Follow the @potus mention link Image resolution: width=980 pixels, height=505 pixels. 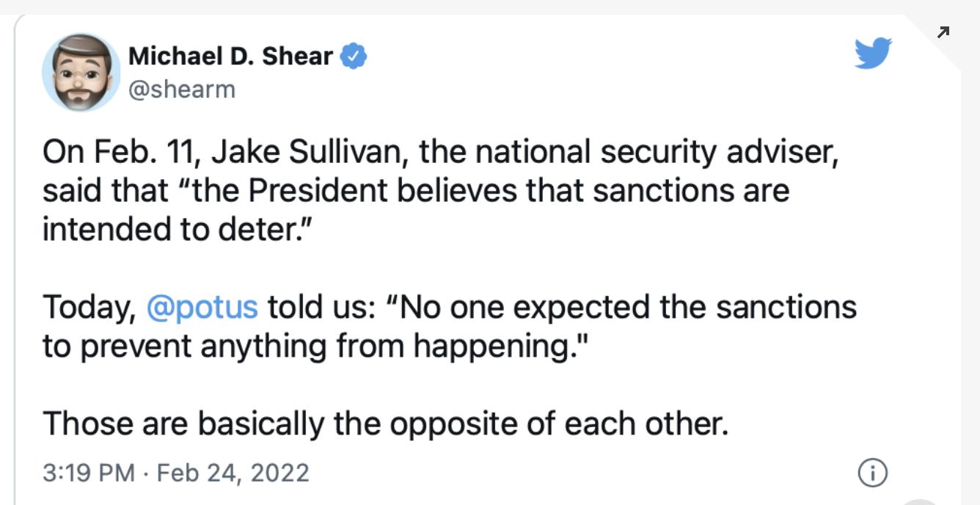click(202, 307)
